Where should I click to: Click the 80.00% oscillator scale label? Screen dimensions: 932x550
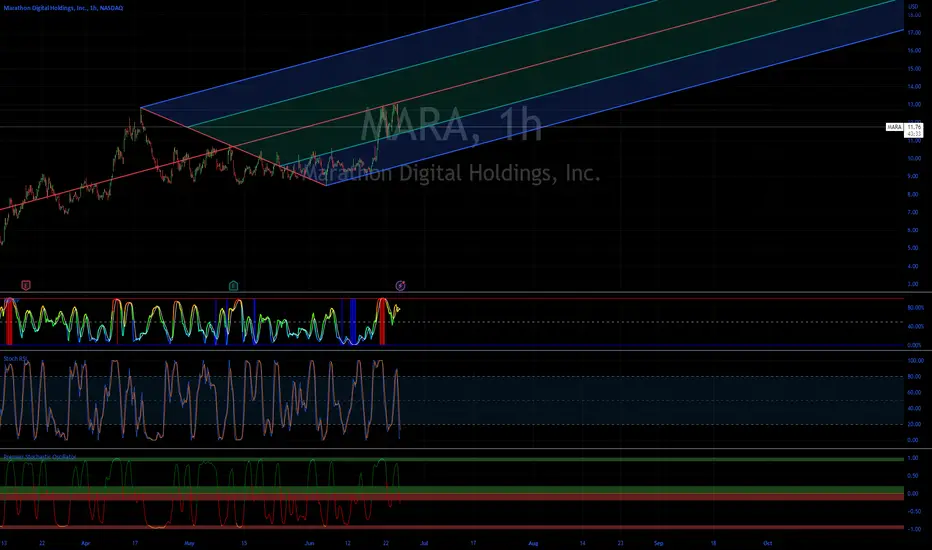click(915, 308)
